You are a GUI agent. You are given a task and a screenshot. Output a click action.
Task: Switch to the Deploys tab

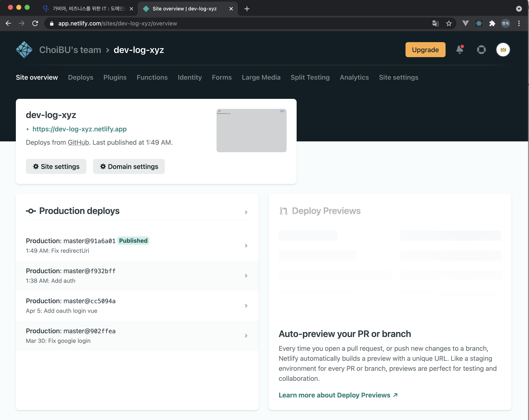[x=81, y=77]
